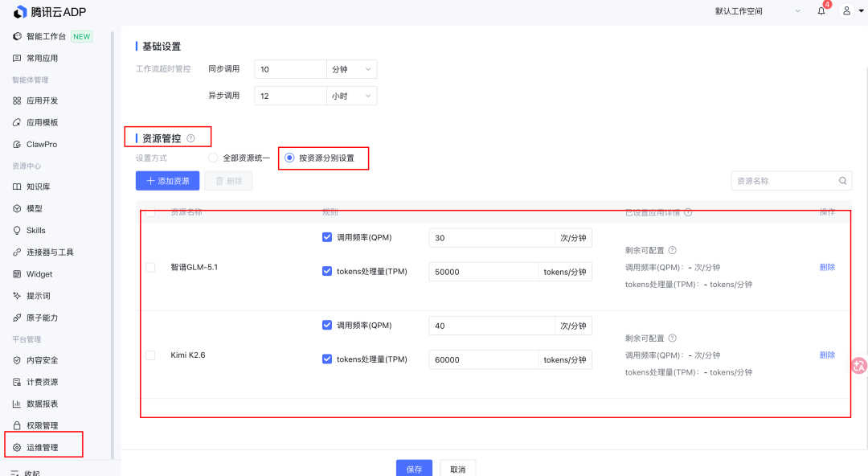This screenshot has width=868, height=476.
Task: Click the Tencent Cloud ADP logo
Action: pyautogui.click(x=50, y=11)
